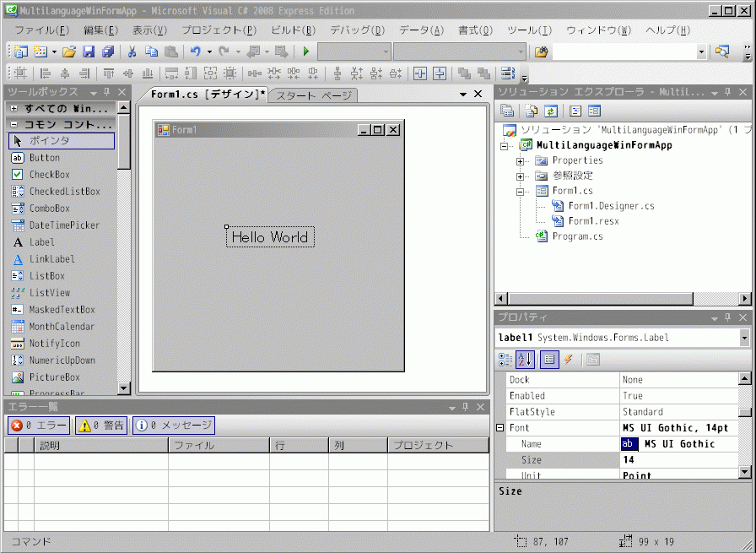Click the Tab Order icon
The image size is (756, 553).
(x=508, y=73)
